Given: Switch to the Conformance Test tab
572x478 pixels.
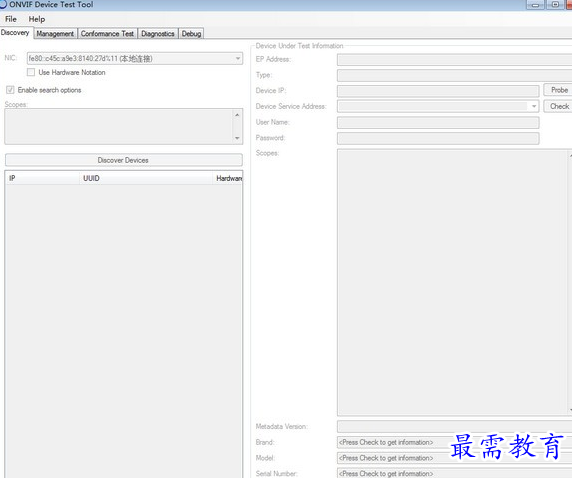Looking at the screenshot, I should click(x=107, y=34).
